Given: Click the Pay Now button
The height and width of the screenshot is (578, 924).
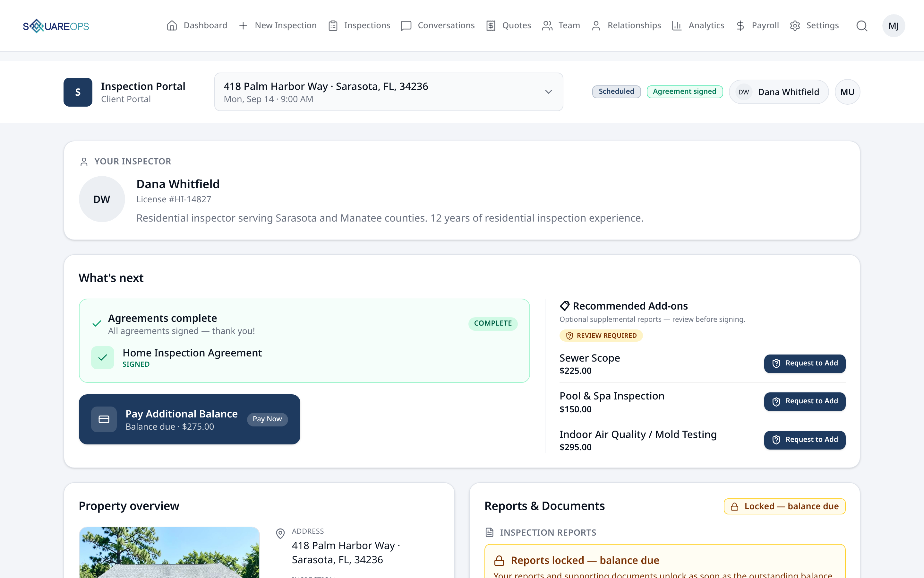Looking at the screenshot, I should (x=267, y=419).
